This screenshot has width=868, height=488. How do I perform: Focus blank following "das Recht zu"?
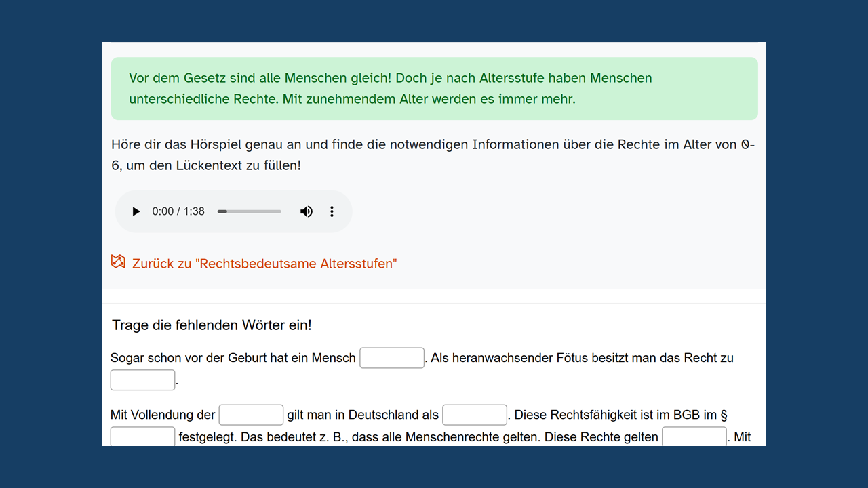click(x=142, y=380)
